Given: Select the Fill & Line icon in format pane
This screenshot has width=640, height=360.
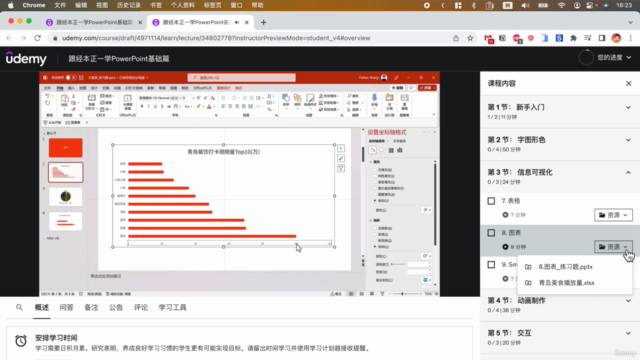Looking at the screenshot, I should 372,150.
